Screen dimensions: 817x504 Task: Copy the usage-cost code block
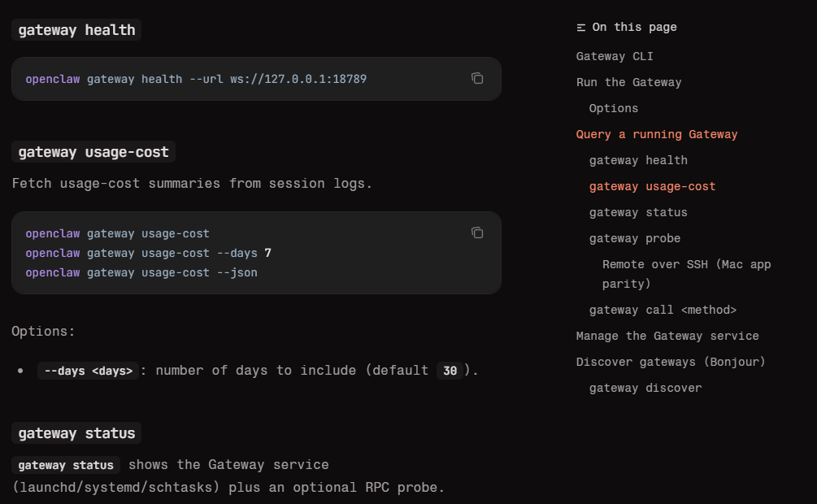pos(477,232)
